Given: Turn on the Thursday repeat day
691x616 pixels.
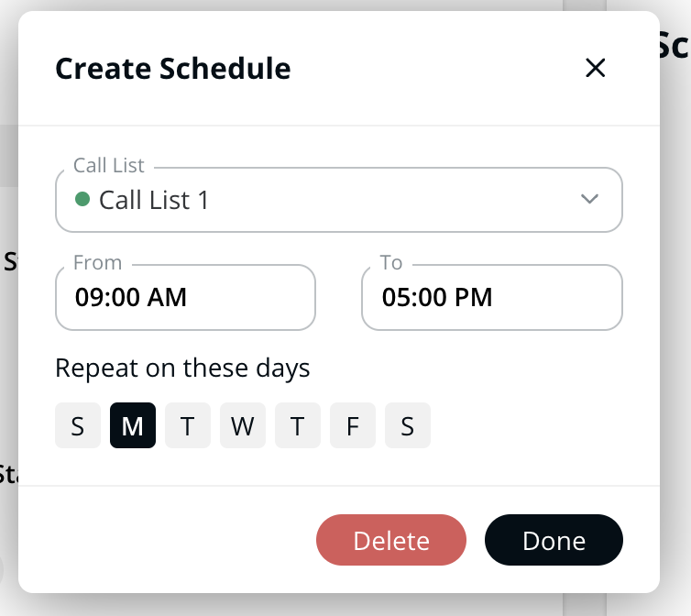Looking at the screenshot, I should click(298, 426).
